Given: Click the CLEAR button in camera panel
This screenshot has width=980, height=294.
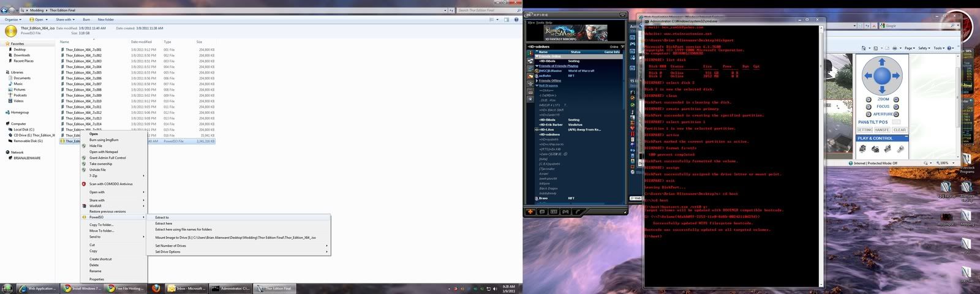Looking at the screenshot, I should tap(899, 130).
